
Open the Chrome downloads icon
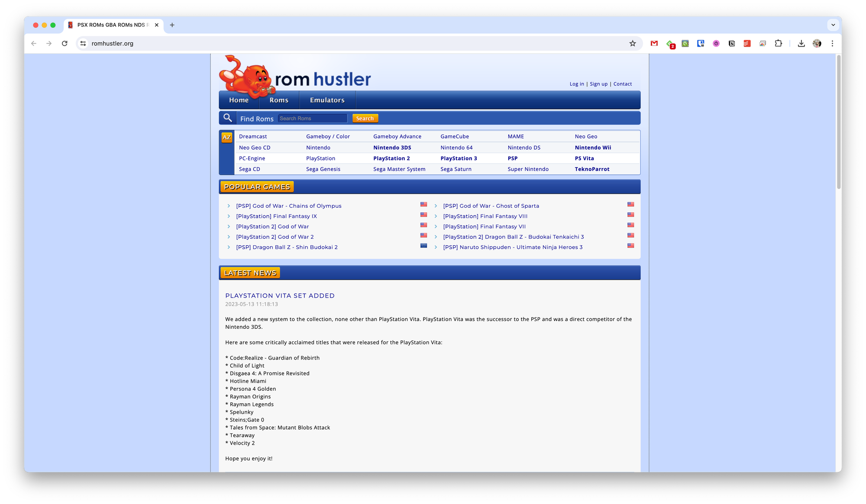(x=801, y=43)
